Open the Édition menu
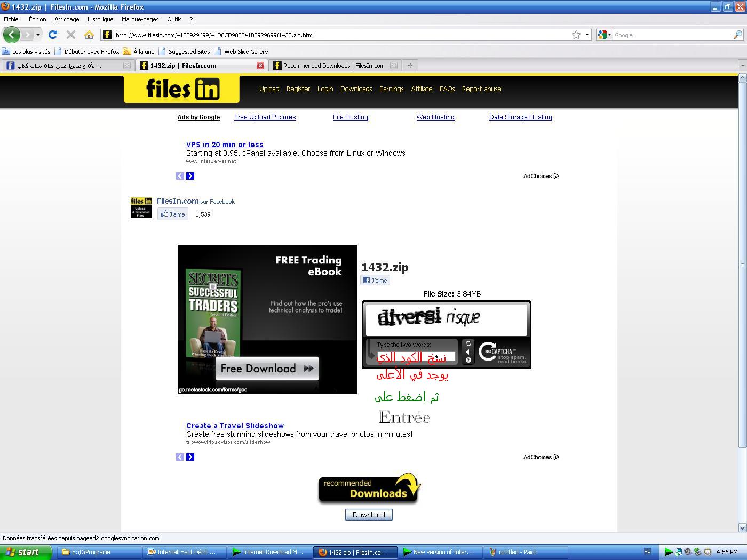 pos(37,19)
